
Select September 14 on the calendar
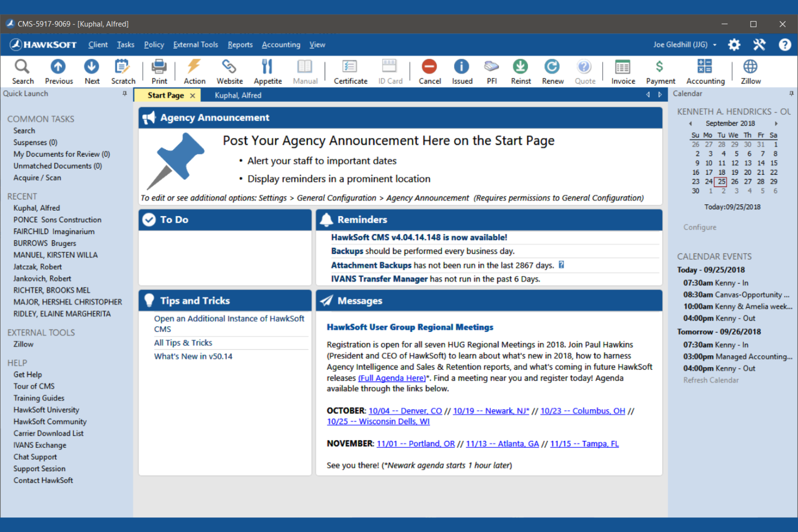[x=760, y=163]
